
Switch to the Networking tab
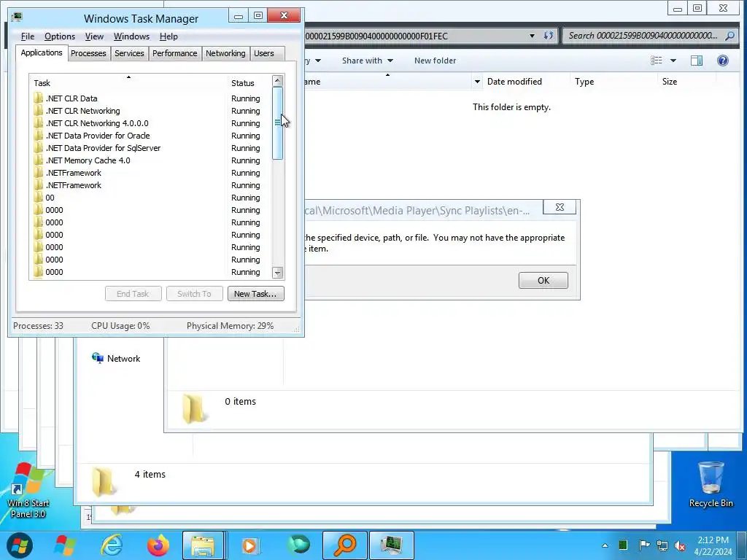click(x=225, y=53)
